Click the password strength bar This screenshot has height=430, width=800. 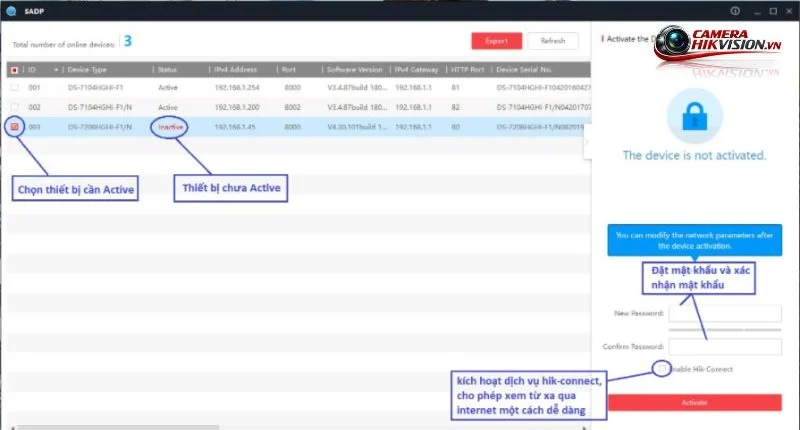725,330
